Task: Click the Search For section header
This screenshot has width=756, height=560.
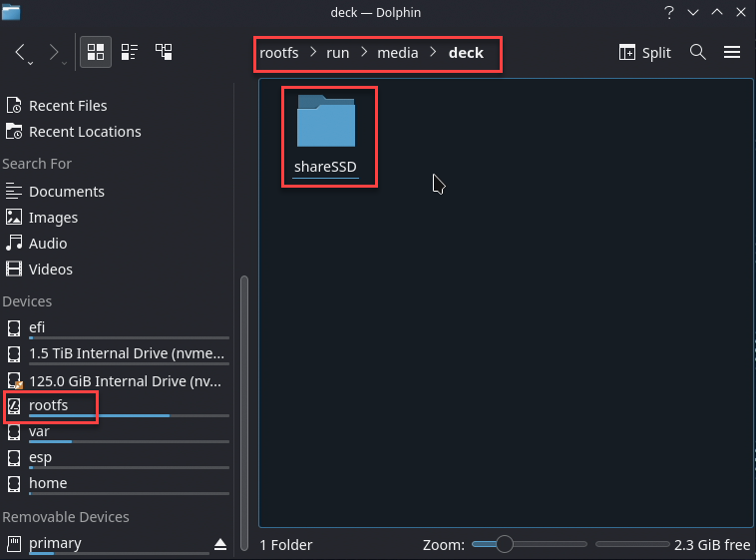Action: (x=37, y=164)
